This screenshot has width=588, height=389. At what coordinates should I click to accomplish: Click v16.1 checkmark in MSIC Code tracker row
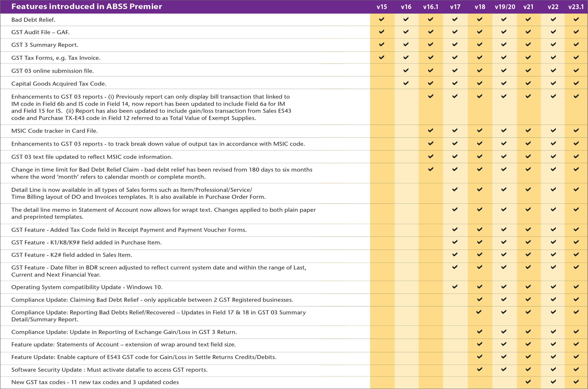431,130
